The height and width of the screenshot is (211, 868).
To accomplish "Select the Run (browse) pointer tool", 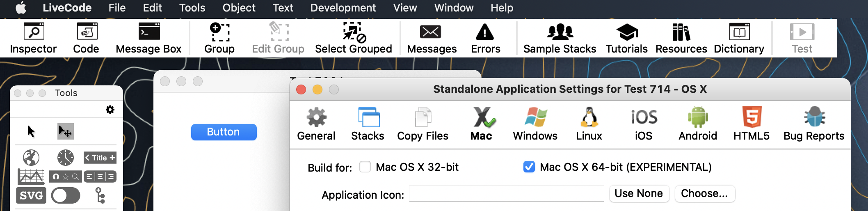I will pyautogui.click(x=31, y=131).
